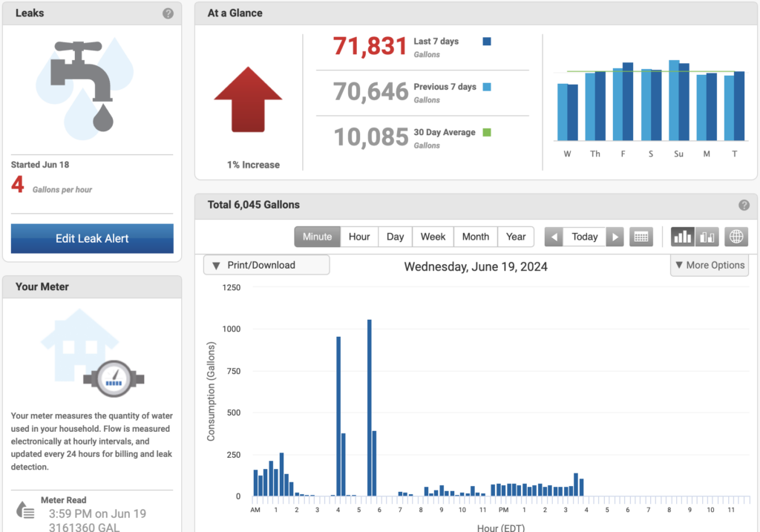
Task: Select the Year view tab
Action: tap(516, 237)
